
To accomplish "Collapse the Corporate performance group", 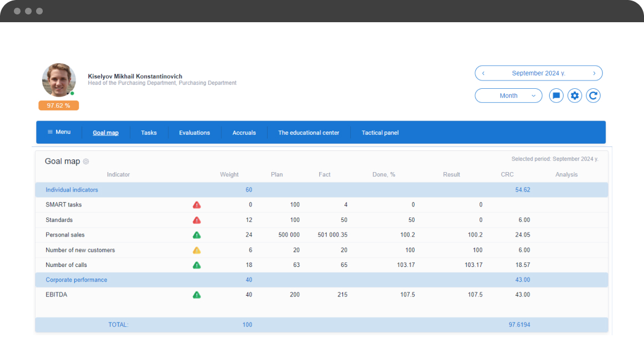I will (76, 280).
